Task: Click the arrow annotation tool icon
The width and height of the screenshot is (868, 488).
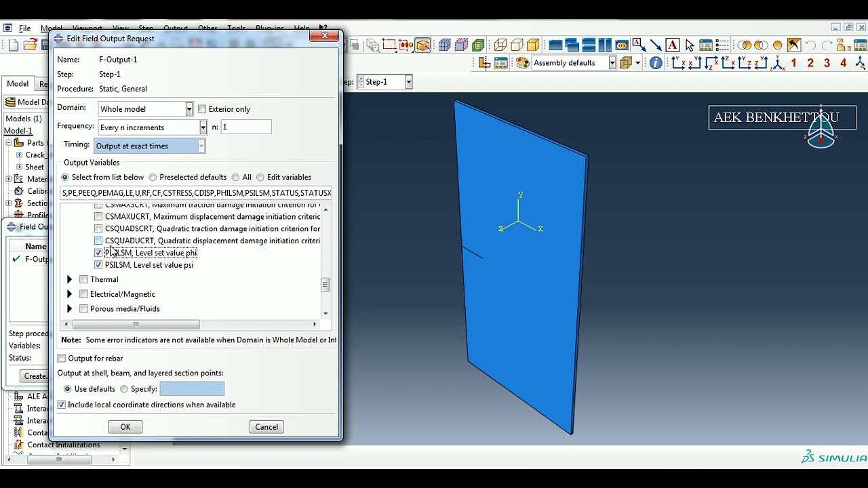Action: [x=656, y=45]
